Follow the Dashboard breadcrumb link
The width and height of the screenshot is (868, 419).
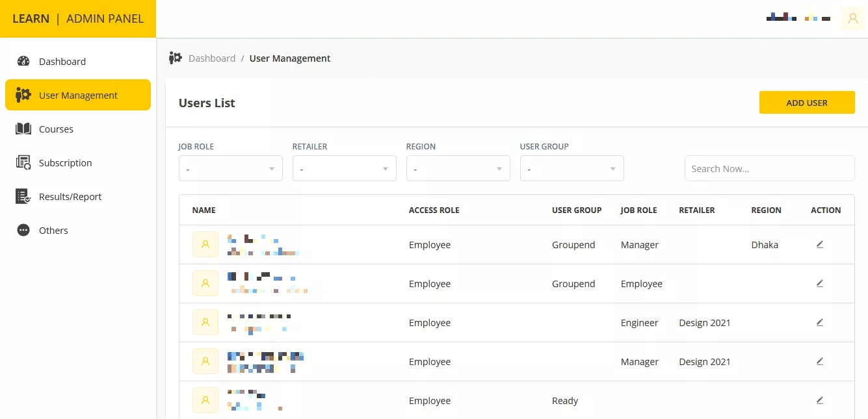(x=212, y=58)
